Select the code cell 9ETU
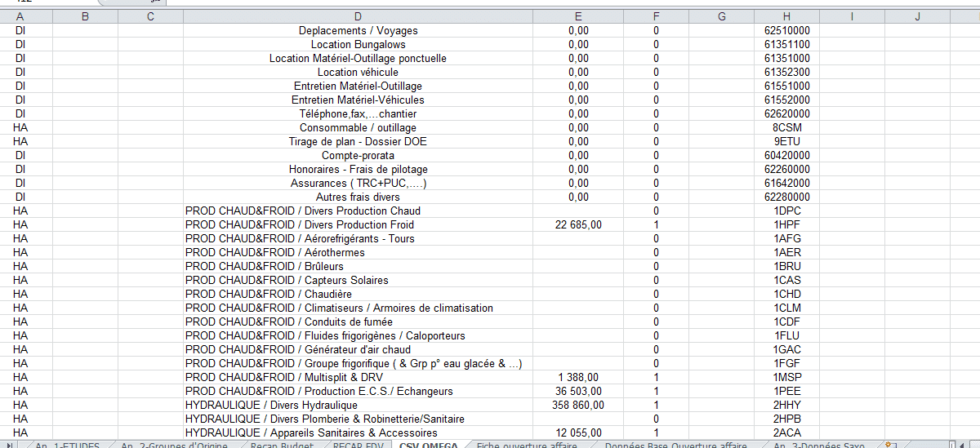The height and width of the screenshot is (448, 980). click(786, 141)
